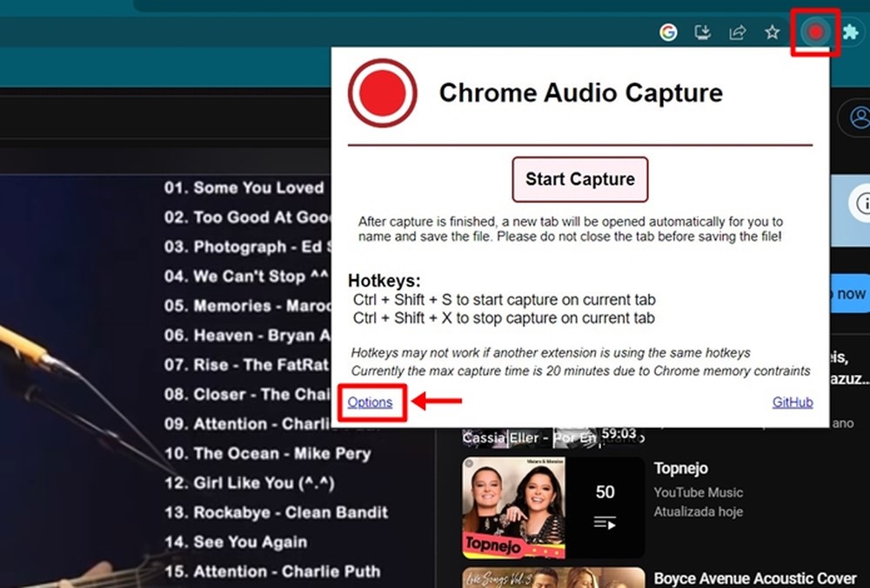Click the red Chrome Audio Capture logo in popup
The image size is (870, 588).
coord(381,93)
